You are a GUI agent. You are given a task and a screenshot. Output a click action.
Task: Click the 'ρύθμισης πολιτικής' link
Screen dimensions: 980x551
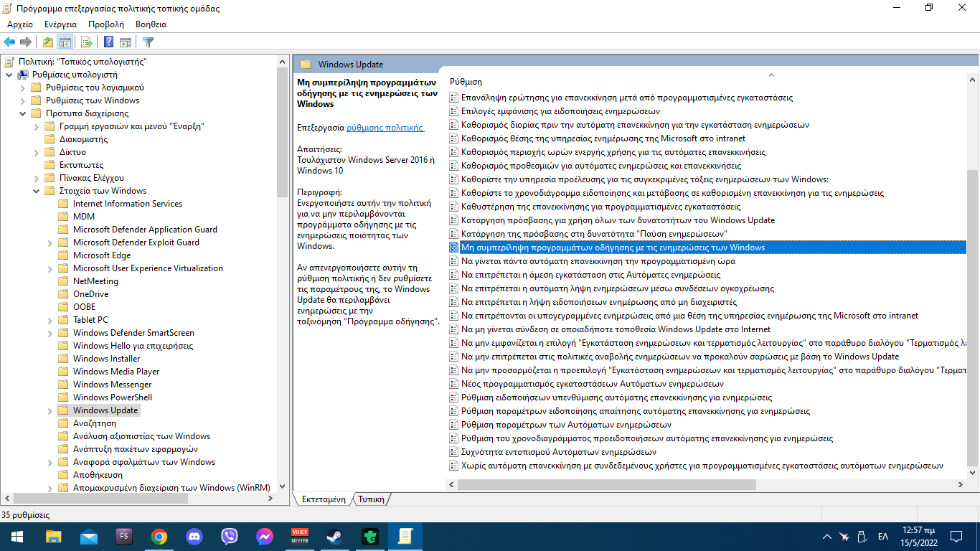(385, 128)
